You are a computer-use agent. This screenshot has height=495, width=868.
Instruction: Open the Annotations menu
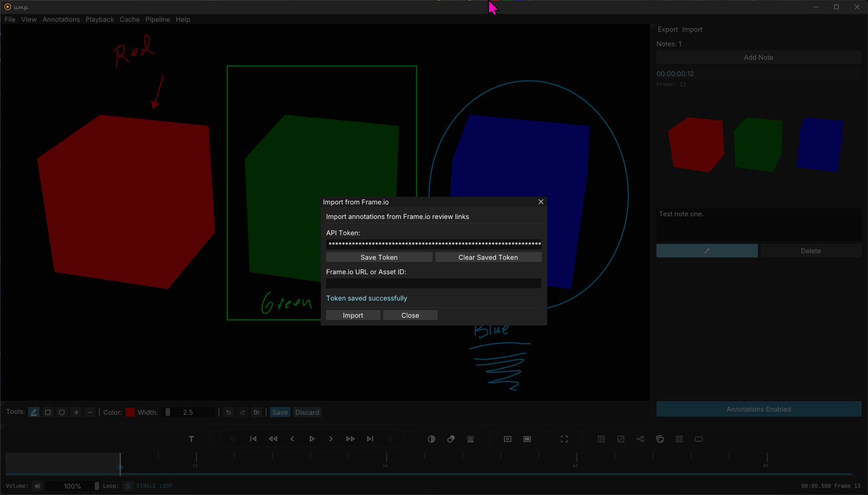click(61, 19)
